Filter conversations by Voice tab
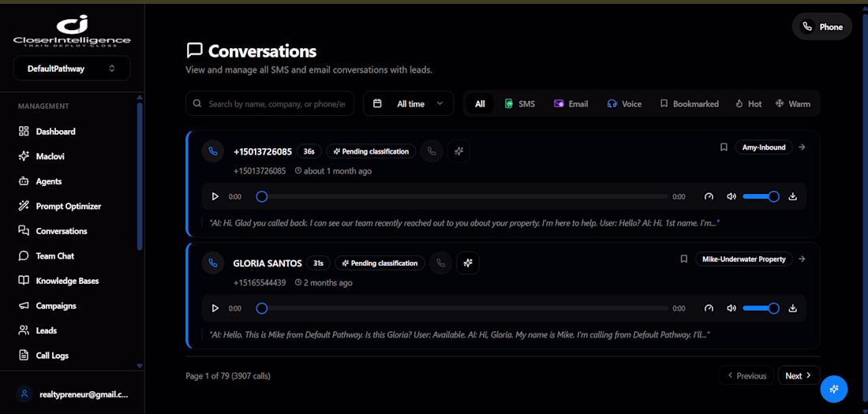The image size is (868, 414). coord(624,103)
